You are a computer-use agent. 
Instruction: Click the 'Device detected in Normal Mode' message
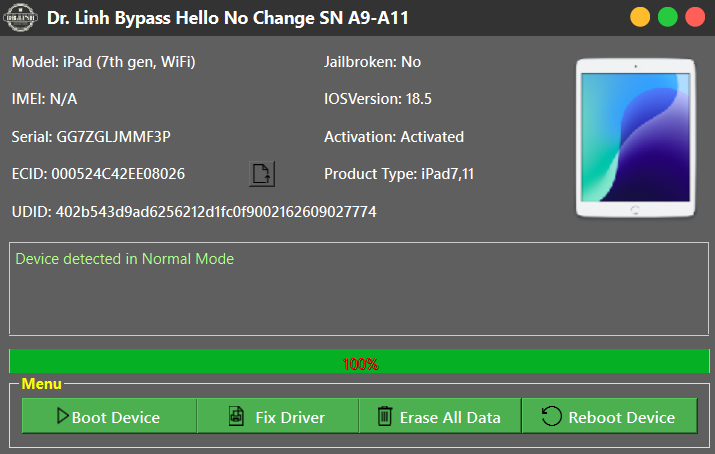[x=124, y=259]
